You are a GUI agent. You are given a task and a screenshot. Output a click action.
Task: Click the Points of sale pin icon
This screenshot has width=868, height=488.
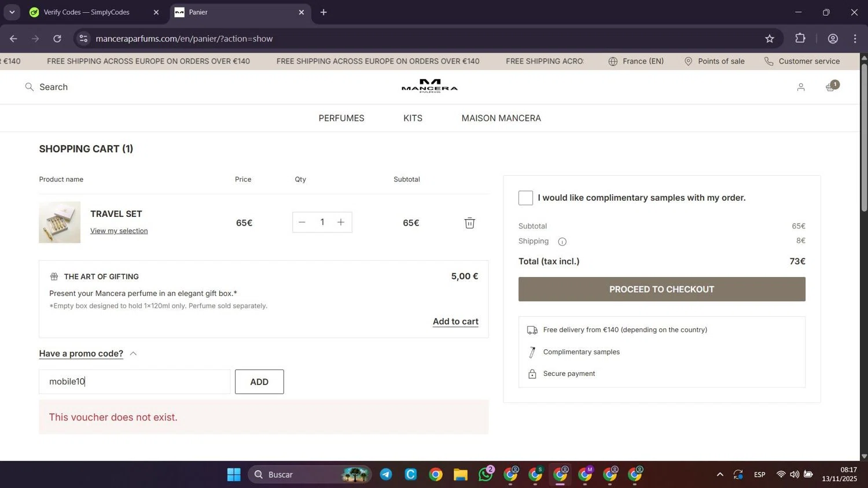(688, 61)
